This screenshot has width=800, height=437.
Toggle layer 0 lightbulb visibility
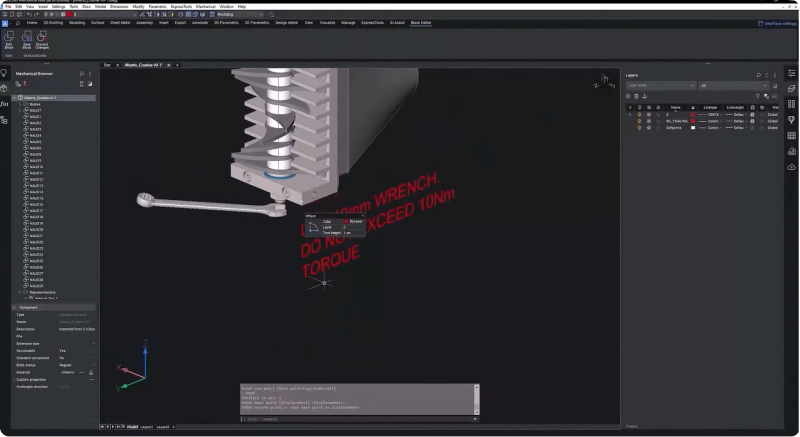(x=639, y=115)
